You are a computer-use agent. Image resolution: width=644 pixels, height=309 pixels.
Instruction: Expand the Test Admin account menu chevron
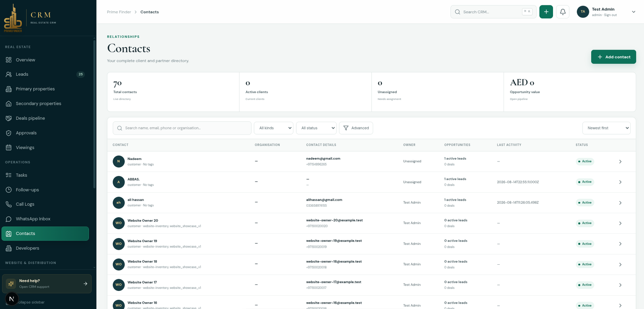tap(634, 12)
